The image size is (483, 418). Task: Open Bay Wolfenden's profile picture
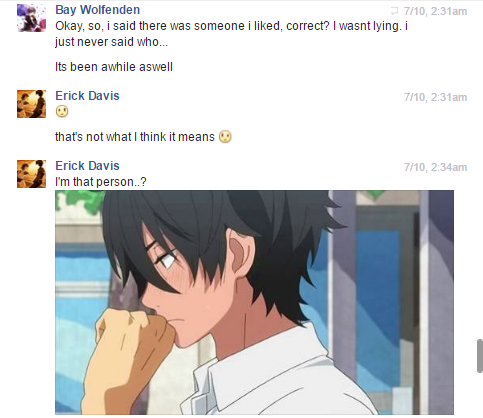pyautogui.click(x=31, y=18)
